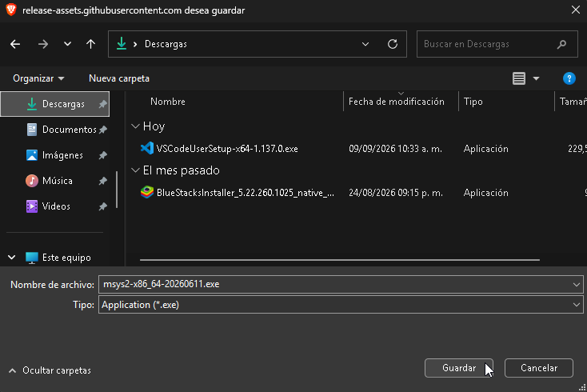The image size is (587, 392).
Task: Click the pin icon next to Documentos
Action: [102, 130]
